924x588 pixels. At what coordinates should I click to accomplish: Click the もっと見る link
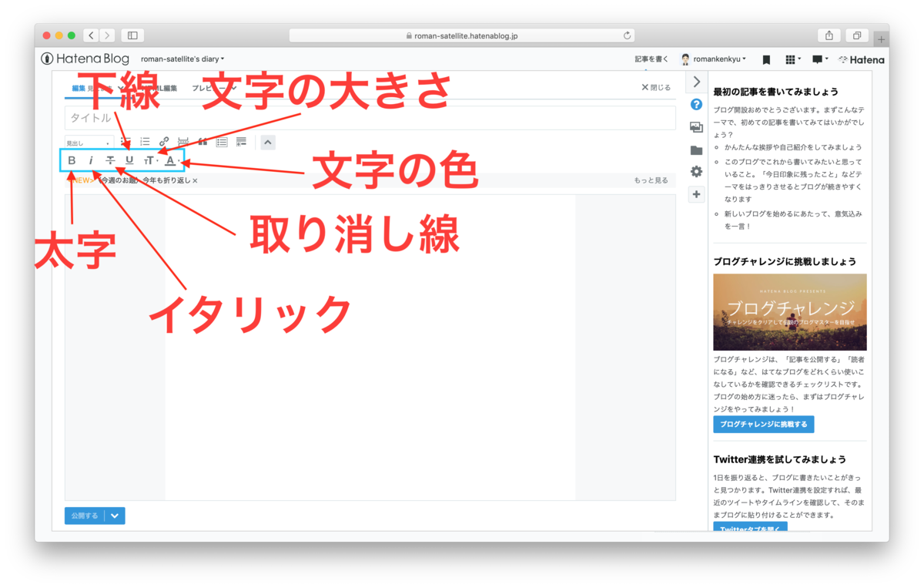[x=651, y=180]
